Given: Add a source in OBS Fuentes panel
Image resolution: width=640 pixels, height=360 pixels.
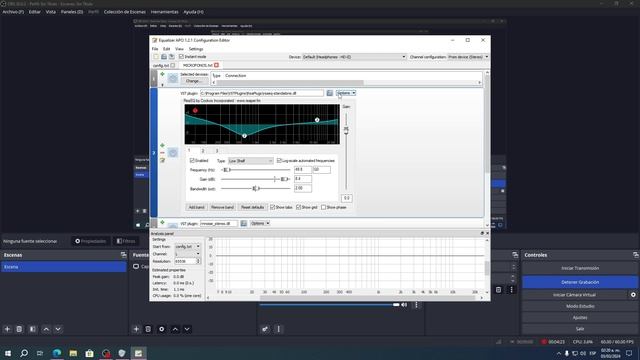Looking at the screenshot, I should [136, 329].
